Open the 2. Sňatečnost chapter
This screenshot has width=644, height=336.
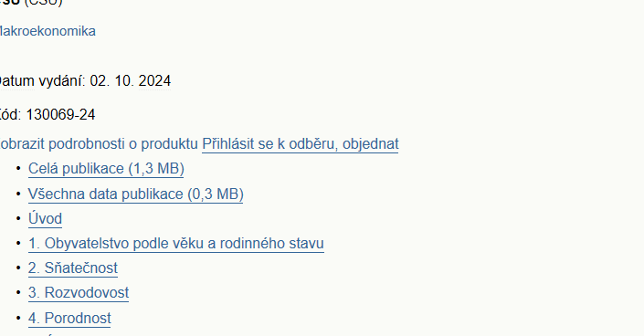(x=73, y=268)
